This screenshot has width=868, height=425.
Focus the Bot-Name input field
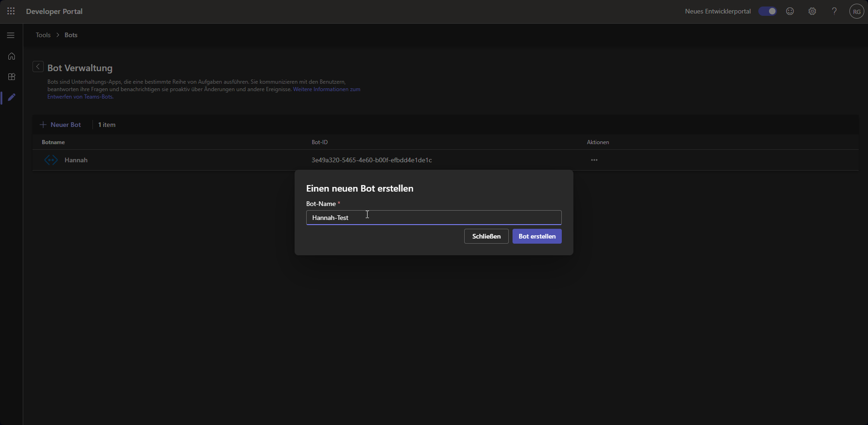[434, 218]
